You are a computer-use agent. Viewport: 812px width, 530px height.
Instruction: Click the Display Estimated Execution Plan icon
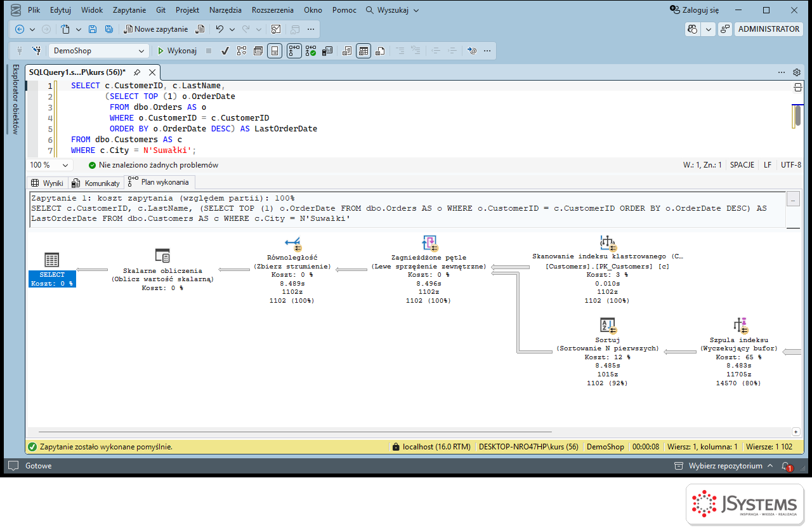(242, 51)
